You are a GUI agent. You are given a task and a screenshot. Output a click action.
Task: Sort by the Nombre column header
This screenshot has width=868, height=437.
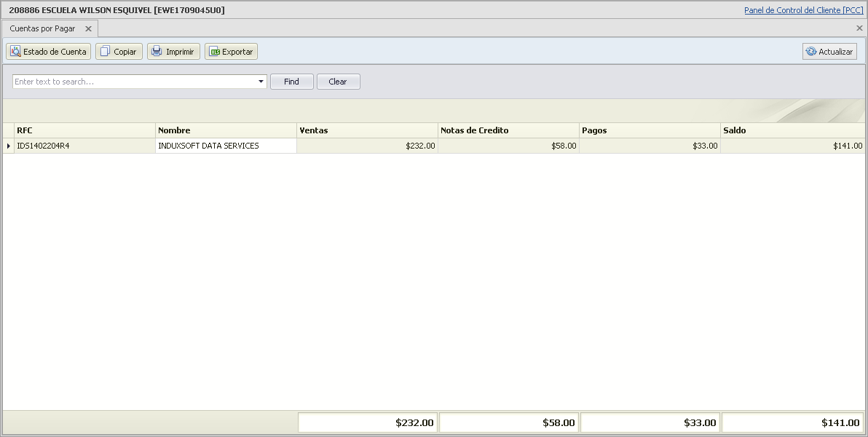(226, 130)
